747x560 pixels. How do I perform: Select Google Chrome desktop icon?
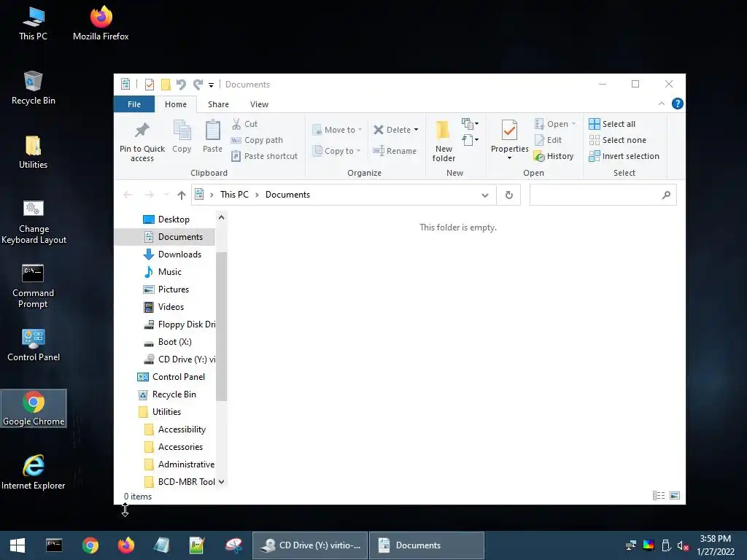click(x=34, y=408)
